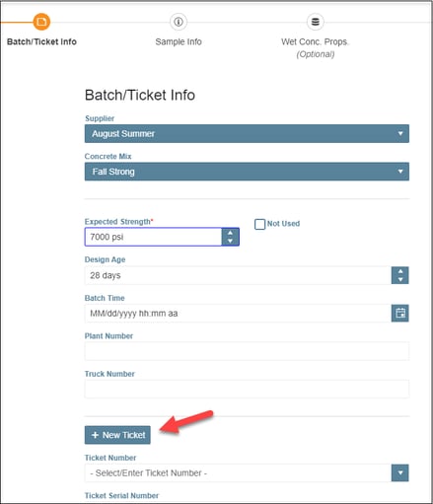Switch to the Sample Info step label
433x504 pixels.
tap(179, 41)
